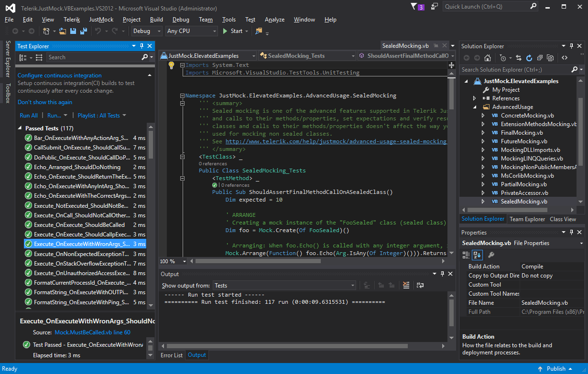588x374 pixels.
Task: Expand the AdvancedUsage folder node
Action: click(475, 107)
